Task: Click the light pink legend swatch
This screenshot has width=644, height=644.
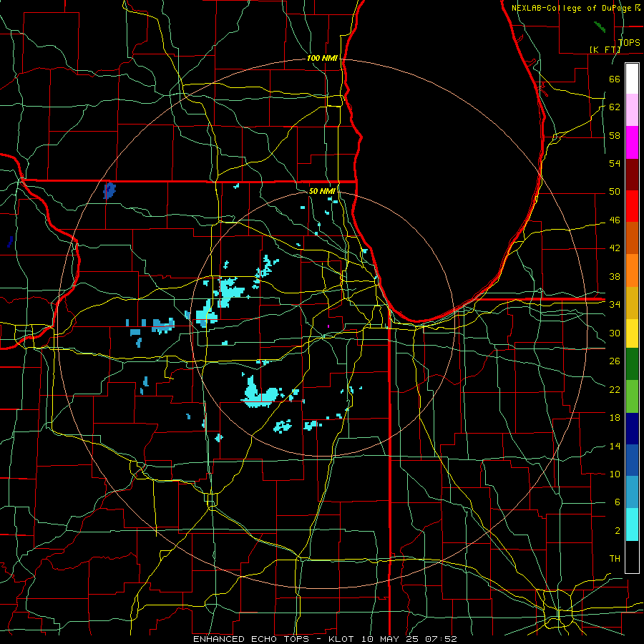Action: coord(632,110)
